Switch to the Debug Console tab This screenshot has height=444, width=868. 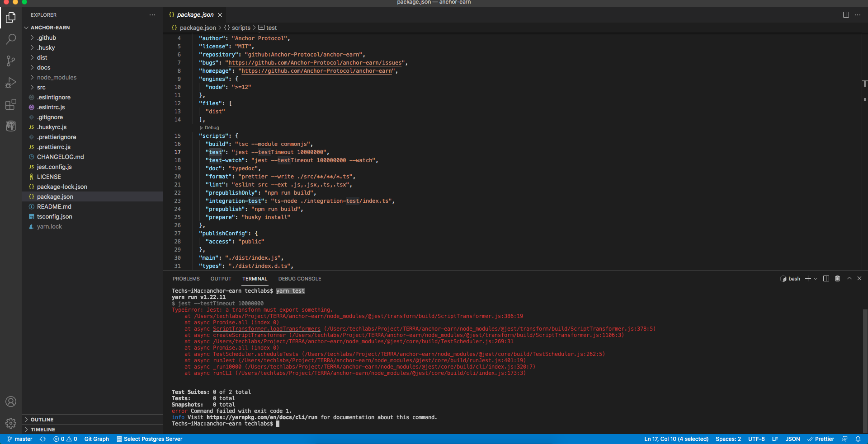click(x=300, y=279)
